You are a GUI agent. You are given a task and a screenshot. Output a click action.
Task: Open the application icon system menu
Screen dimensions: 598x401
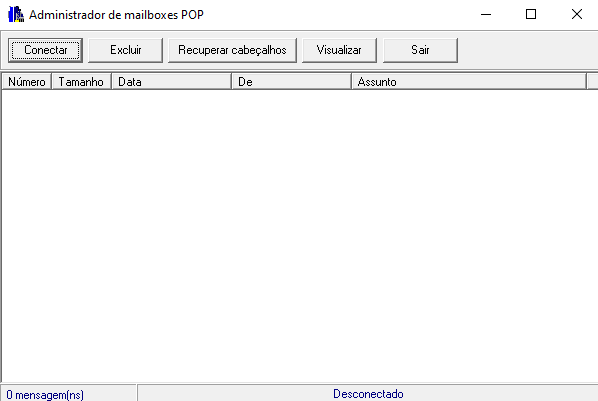click(16, 14)
